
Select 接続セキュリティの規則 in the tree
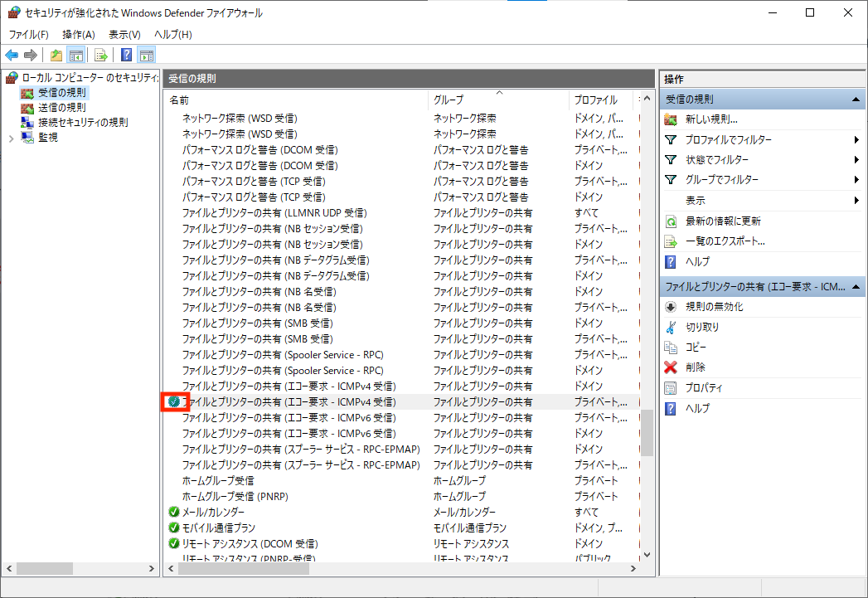pos(83,123)
